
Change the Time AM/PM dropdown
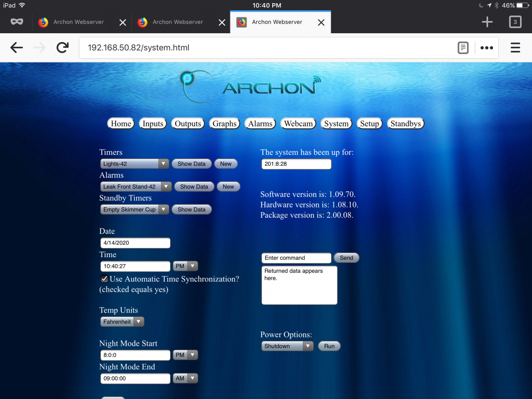pos(185,266)
